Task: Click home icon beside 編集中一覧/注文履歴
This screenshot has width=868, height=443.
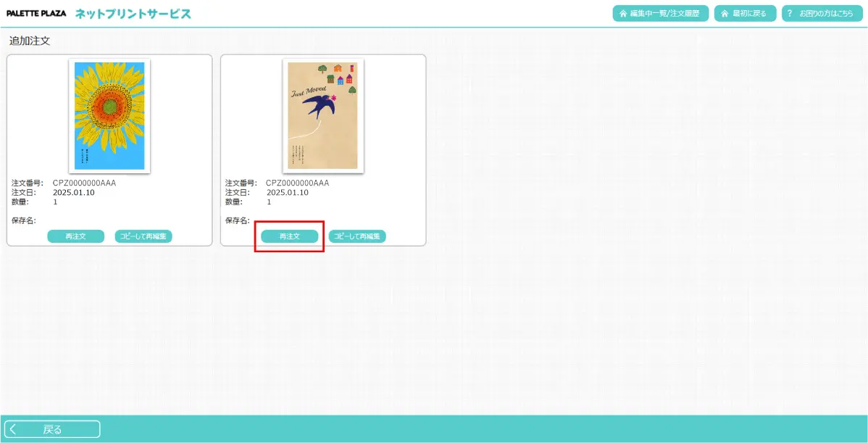Action: pos(623,14)
